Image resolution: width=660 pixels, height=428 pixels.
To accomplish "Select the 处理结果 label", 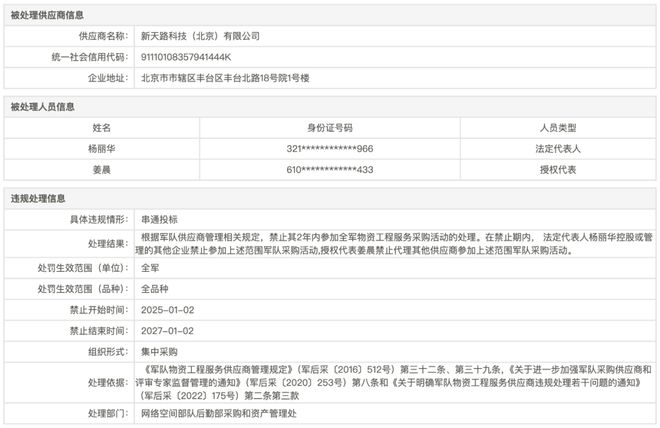I will pyautogui.click(x=108, y=244).
